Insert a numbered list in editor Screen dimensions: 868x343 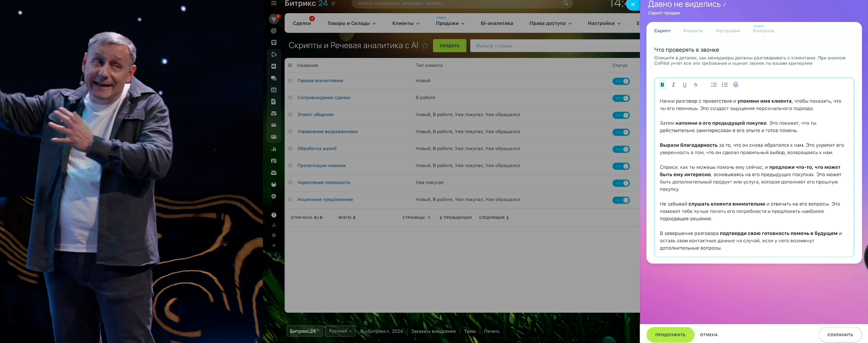pyautogui.click(x=713, y=85)
